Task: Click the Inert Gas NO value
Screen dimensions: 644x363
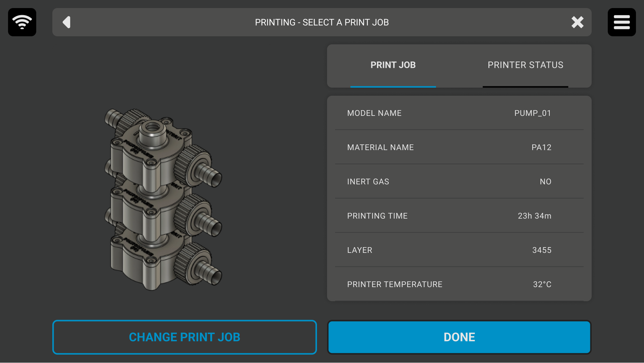Action: tap(545, 182)
